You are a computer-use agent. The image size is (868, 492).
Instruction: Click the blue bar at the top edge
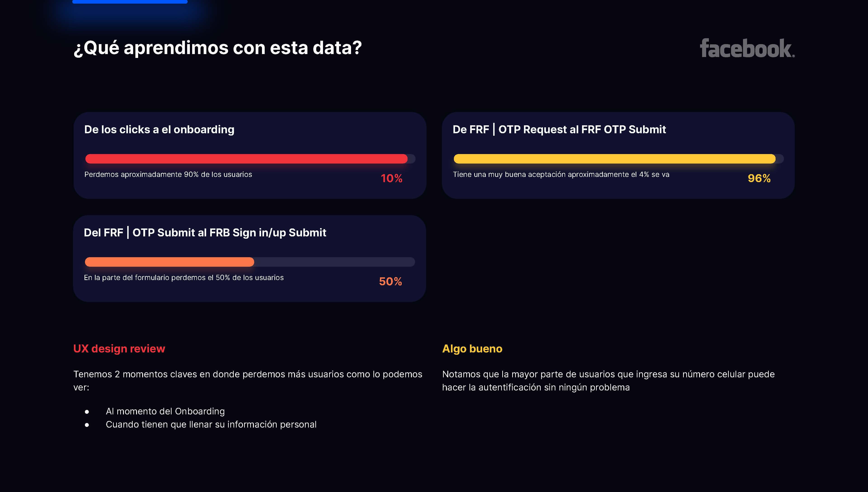click(130, 2)
